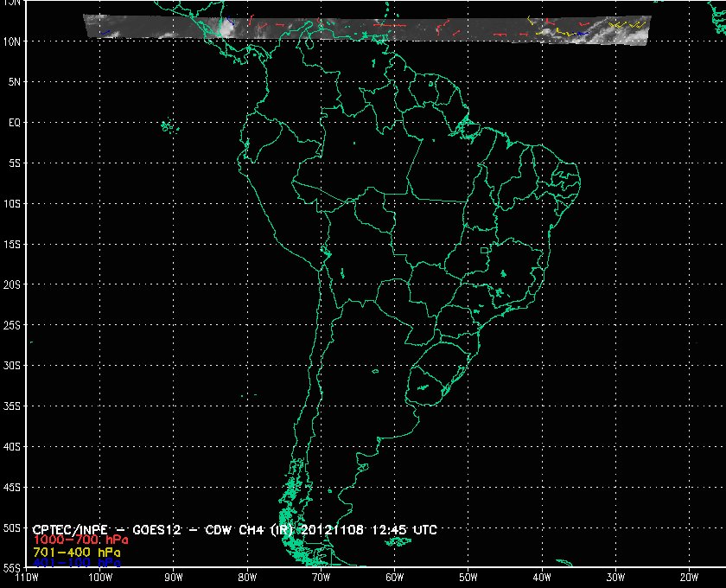
Task: Click the 12:45 UTC timestamp text
Action: [404, 529]
